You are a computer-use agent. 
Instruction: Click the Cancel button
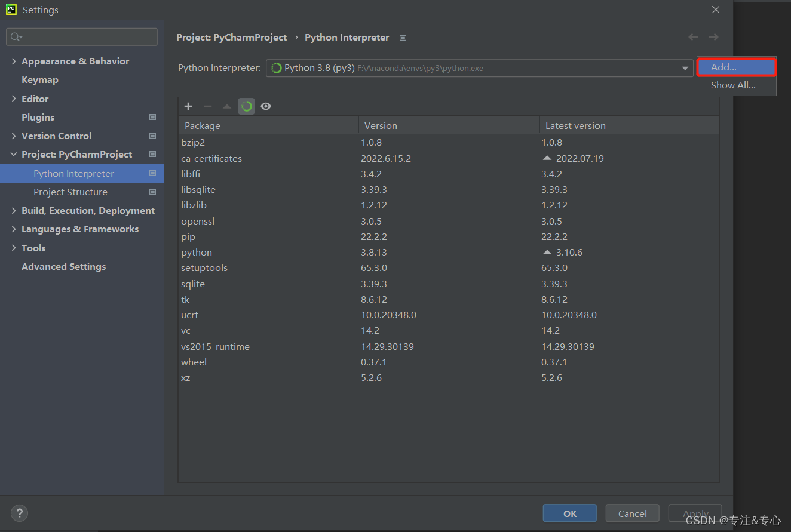coord(632,513)
